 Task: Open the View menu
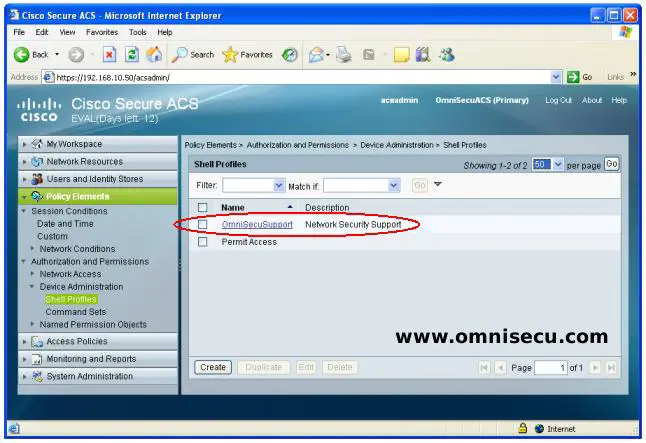[x=67, y=32]
